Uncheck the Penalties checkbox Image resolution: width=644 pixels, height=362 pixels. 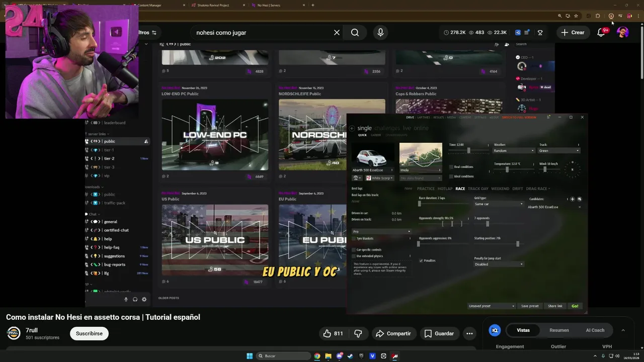click(x=421, y=260)
